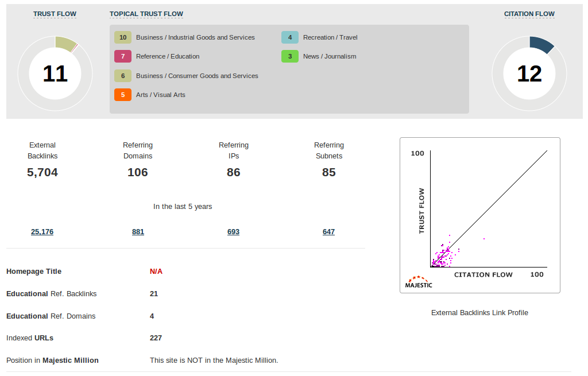Open the 647 referring subnets link
Screen dimensions: 588x376
click(328, 232)
